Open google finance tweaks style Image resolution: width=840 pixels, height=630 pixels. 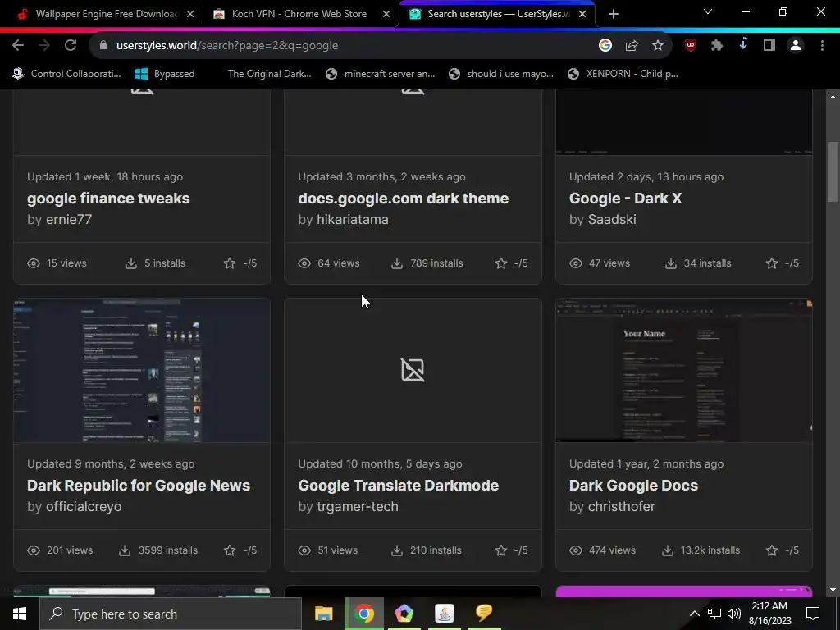coord(108,199)
